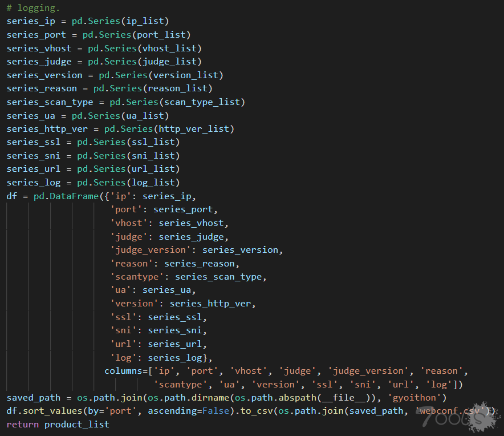Click 'sni_list' argument text
The image size is (504, 436).
(153, 156)
